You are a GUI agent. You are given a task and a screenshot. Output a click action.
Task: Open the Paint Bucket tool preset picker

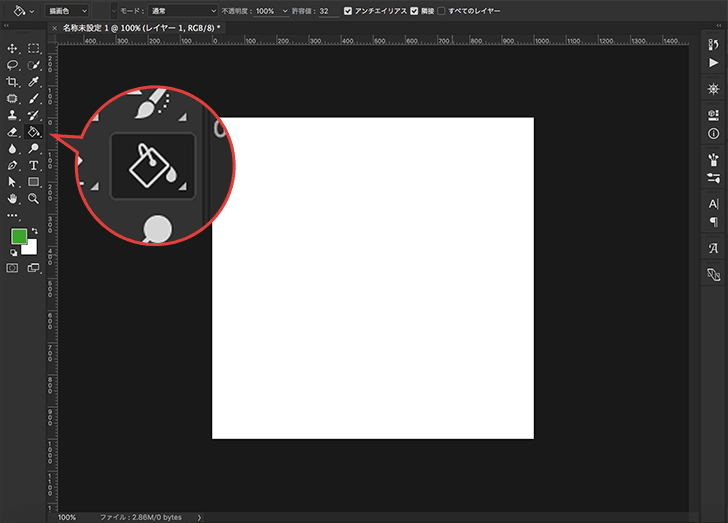pos(23,11)
